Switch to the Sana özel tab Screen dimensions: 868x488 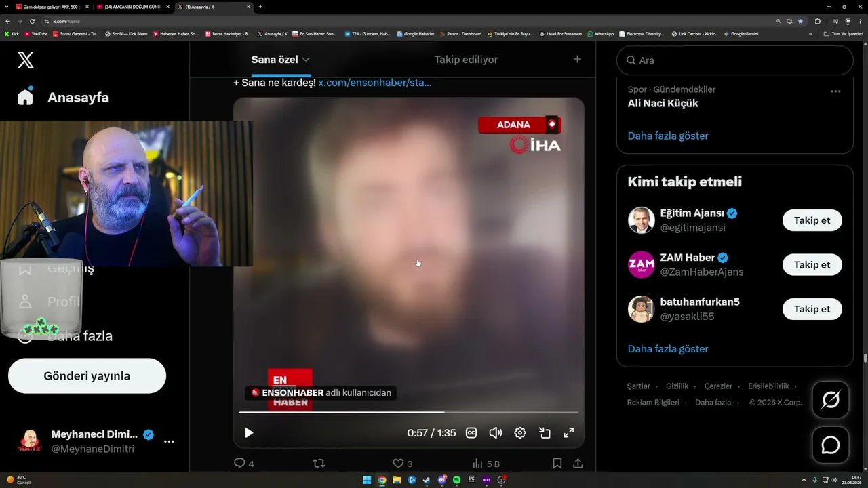click(275, 60)
